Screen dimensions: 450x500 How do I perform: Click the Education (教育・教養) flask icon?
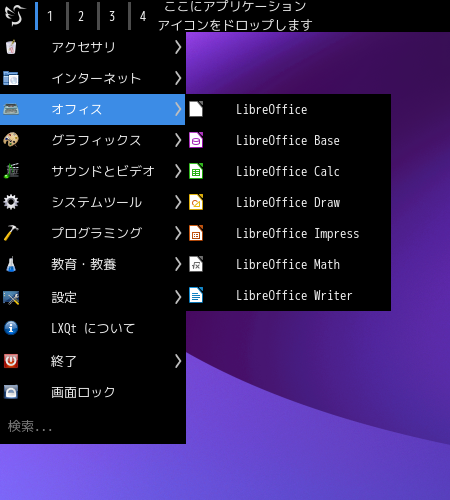[x=11, y=264]
